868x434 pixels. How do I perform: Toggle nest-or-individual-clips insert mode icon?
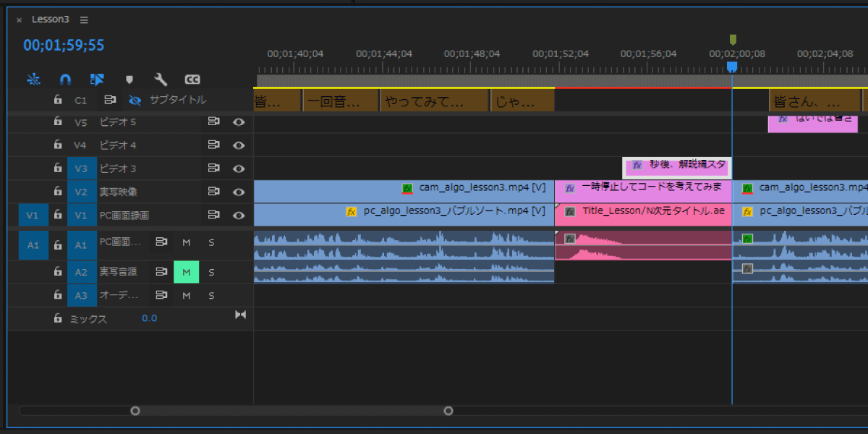coord(33,80)
